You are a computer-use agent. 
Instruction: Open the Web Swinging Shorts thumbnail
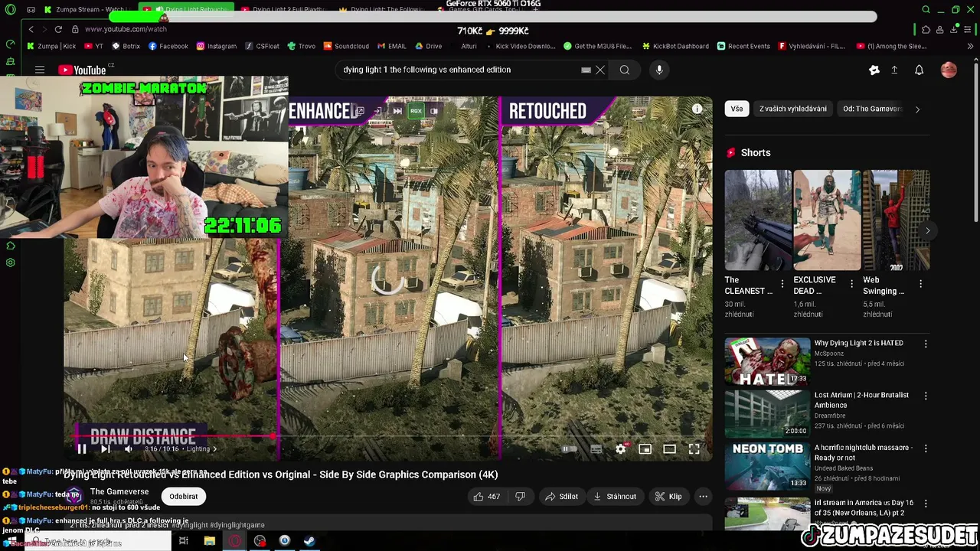[x=896, y=220]
